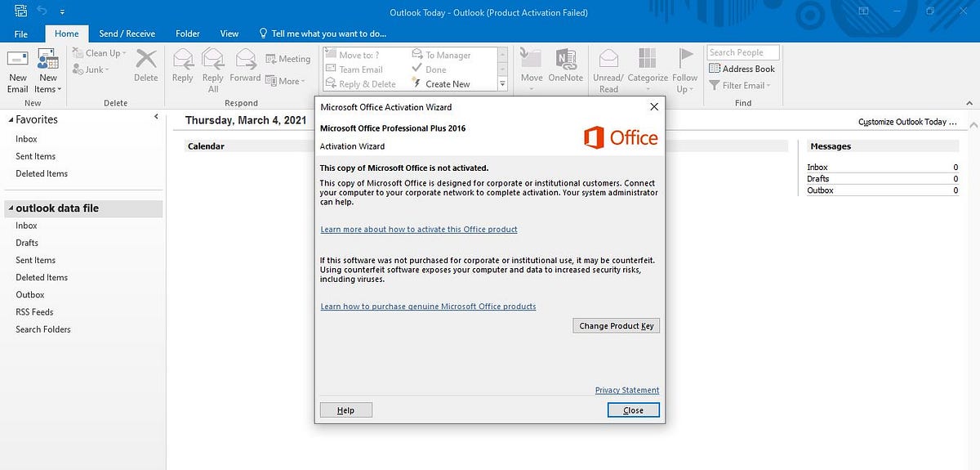Open the File tab

tap(21, 34)
